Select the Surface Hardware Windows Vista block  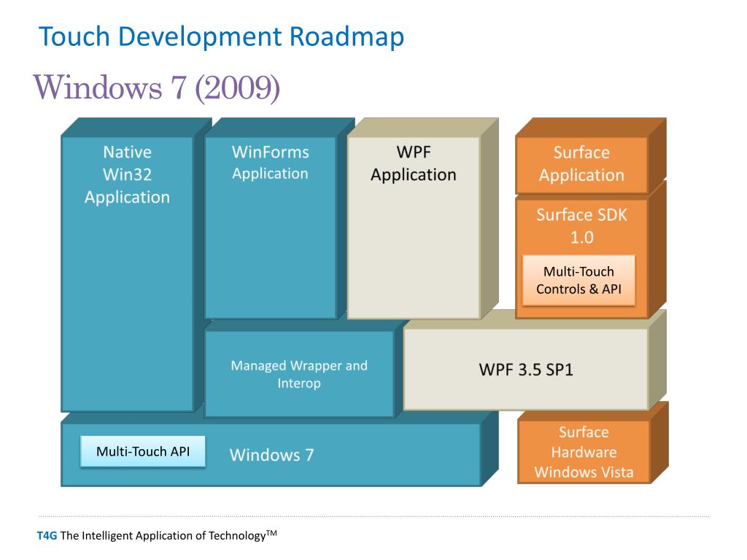pyautogui.click(x=584, y=452)
